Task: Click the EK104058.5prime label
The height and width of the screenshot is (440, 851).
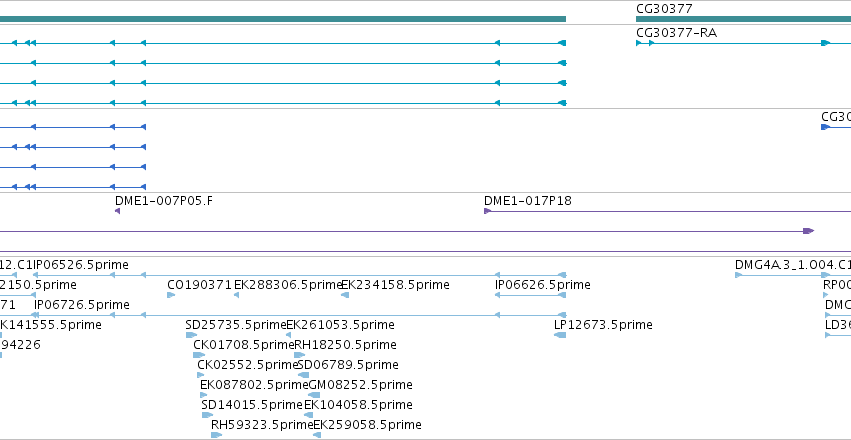Action: 358,405
